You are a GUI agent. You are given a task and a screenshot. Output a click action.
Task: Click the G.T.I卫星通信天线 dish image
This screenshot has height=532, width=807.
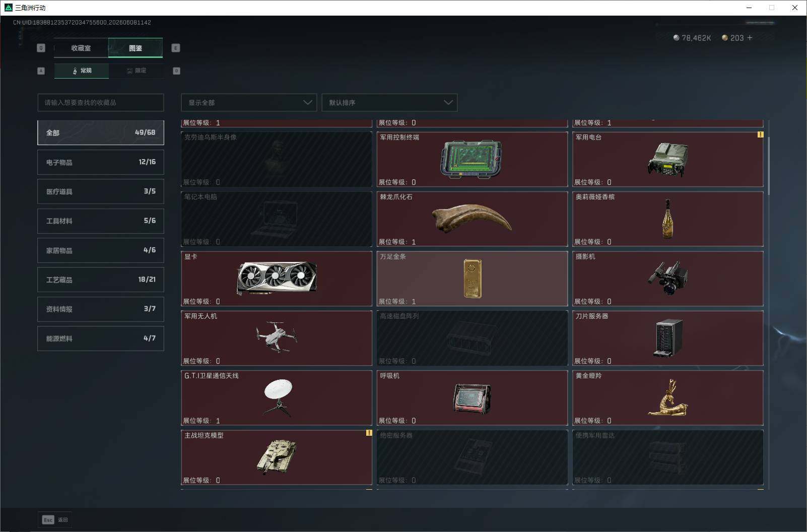(278, 397)
